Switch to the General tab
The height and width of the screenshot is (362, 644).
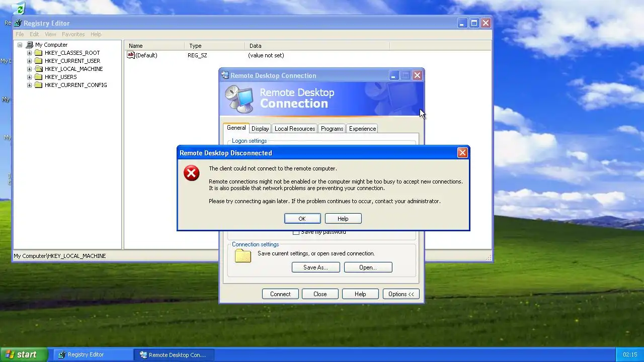pyautogui.click(x=236, y=128)
